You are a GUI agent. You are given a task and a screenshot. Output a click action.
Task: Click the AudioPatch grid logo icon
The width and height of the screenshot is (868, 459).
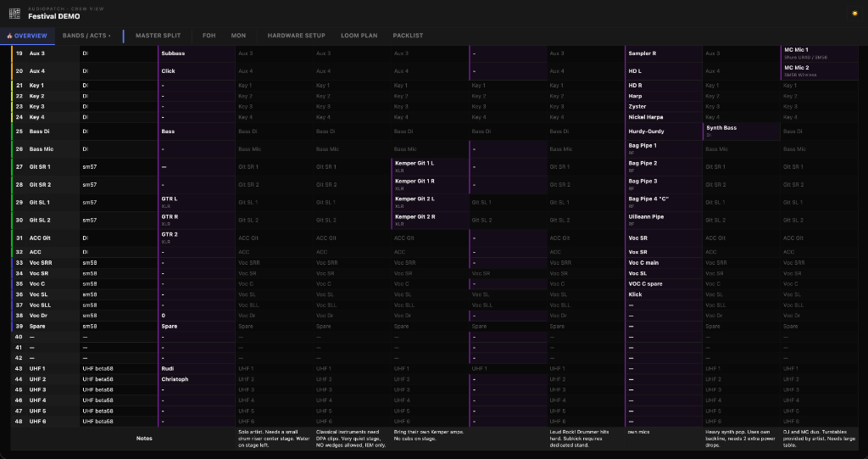pyautogui.click(x=15, y=14)
